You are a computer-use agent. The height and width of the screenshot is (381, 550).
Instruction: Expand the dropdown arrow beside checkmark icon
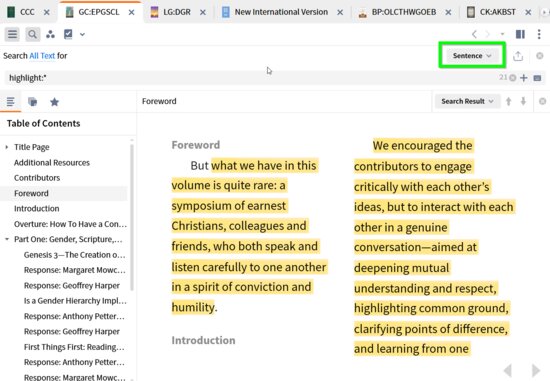82,34
